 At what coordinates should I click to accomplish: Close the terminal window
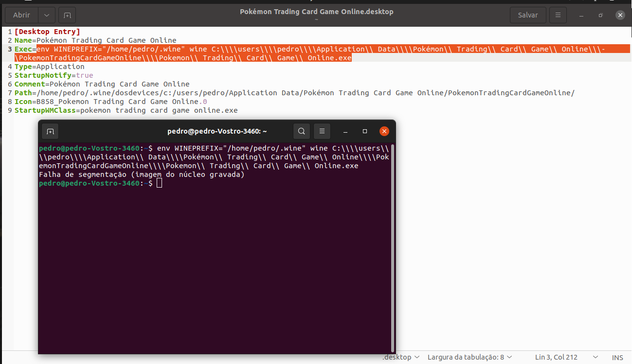coord(384,131)
